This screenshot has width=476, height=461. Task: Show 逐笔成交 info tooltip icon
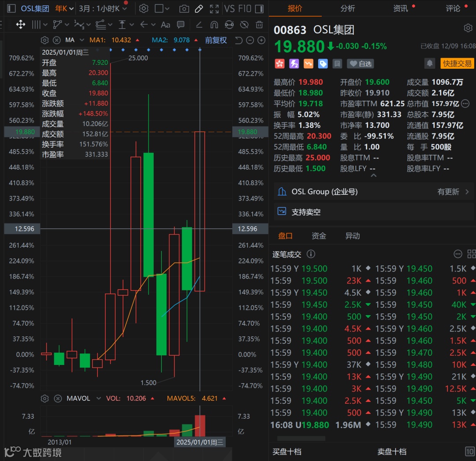point(311,254)
